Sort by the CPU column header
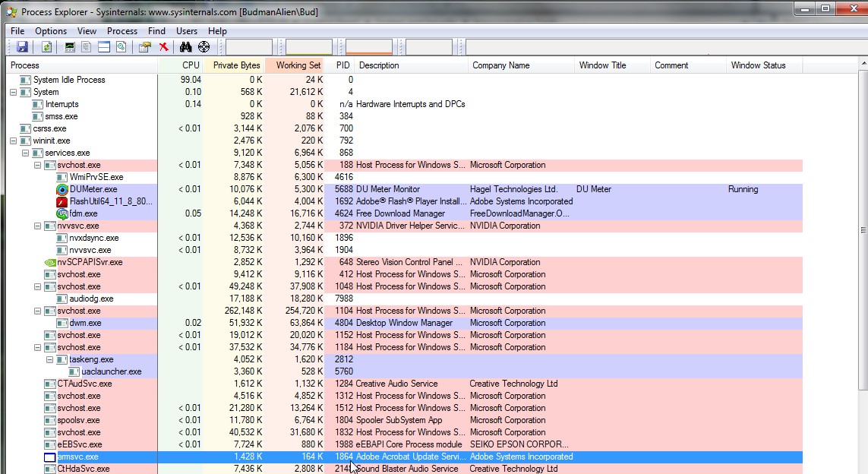 click(x=181, y=65)
